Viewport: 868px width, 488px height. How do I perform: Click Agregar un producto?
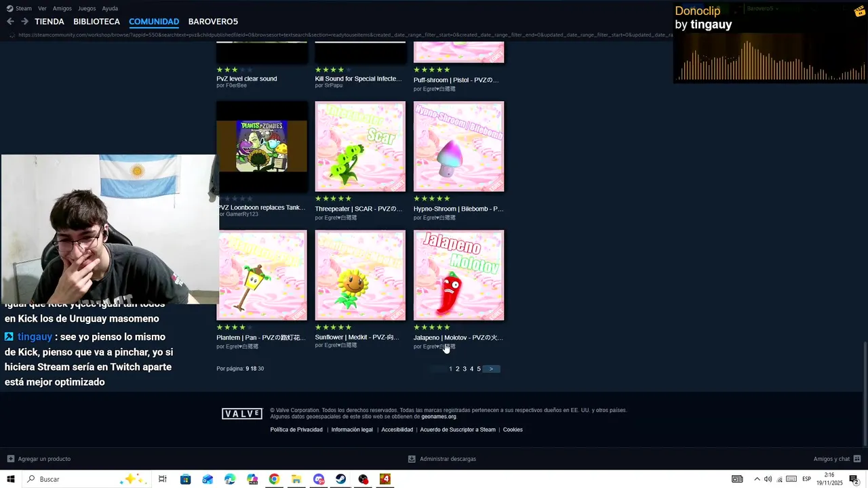(x=39, y=459)
